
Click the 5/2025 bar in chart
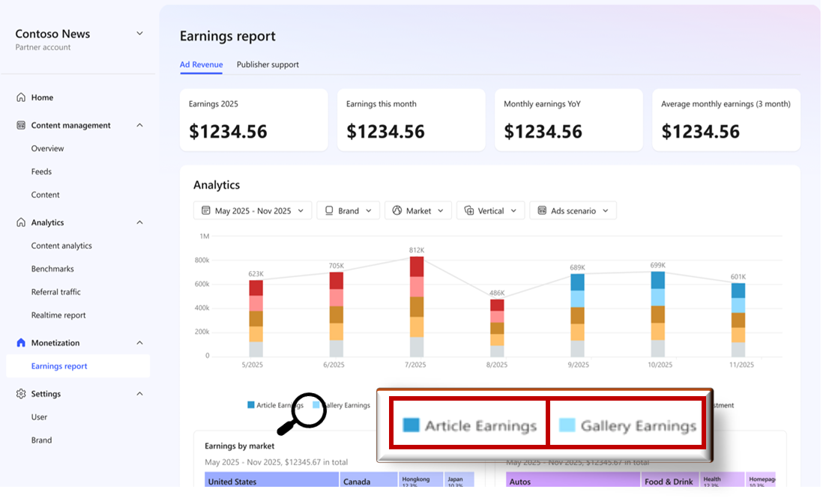click(256, 319)
